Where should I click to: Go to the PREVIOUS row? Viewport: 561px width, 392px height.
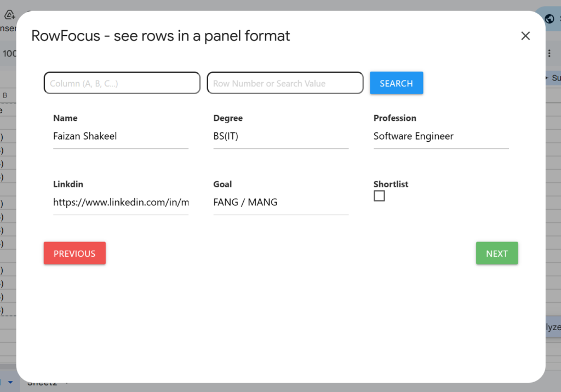tap(75, 253)
